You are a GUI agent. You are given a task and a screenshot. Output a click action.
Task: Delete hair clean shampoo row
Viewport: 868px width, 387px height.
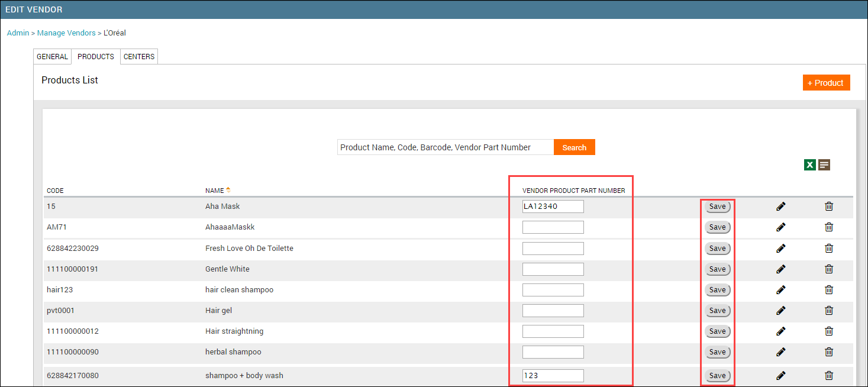pyautogui.click(x=829, y=289)
